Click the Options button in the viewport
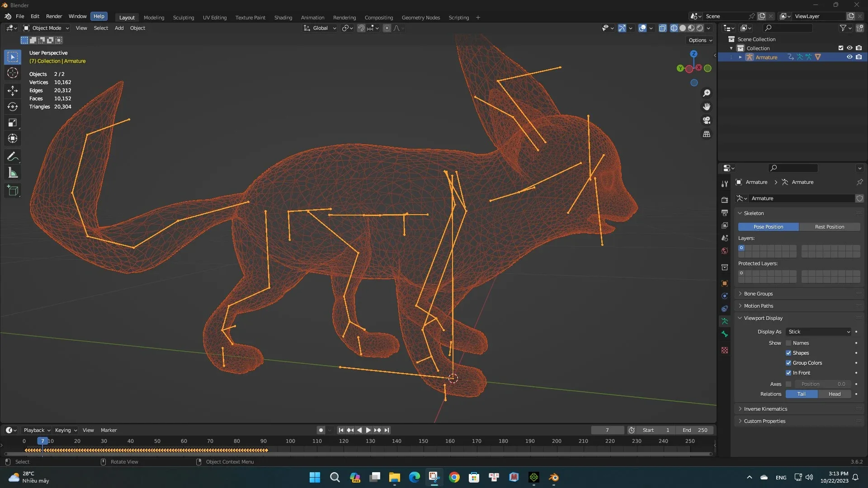868x488 pixels. [x=699, y=40]
